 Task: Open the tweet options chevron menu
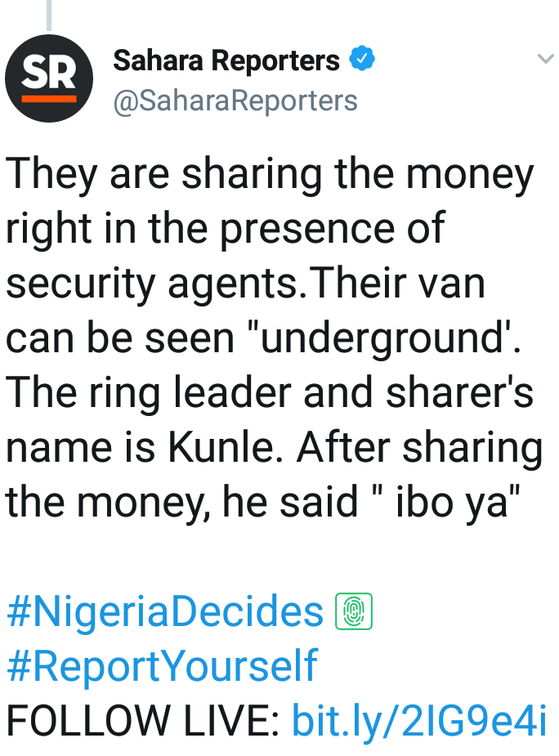tap(544, 59)
